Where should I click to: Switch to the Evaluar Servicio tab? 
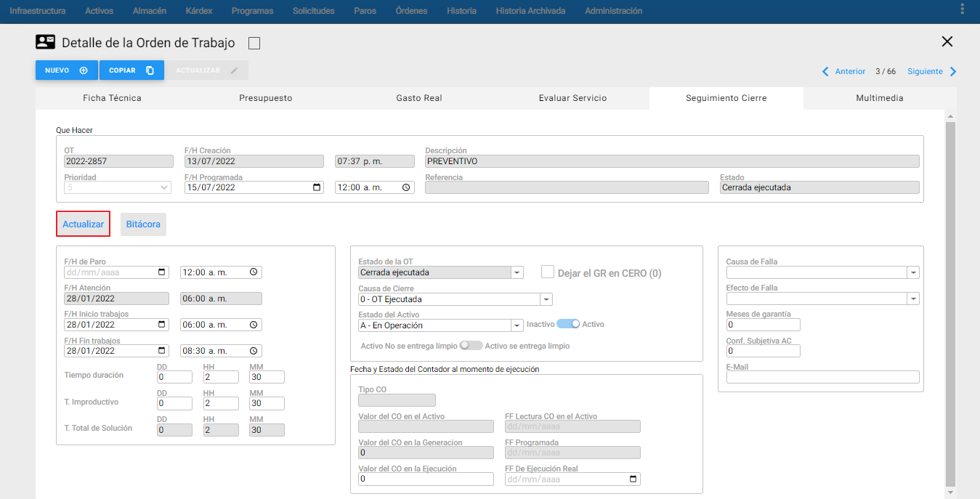[572, 98]
